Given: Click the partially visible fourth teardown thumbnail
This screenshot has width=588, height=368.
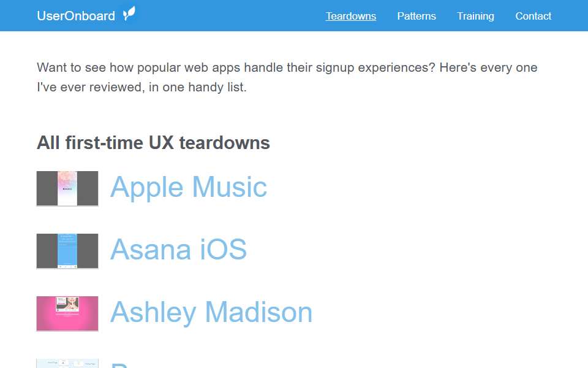Looking at the screenshot, I should click(x=67, y=364).
